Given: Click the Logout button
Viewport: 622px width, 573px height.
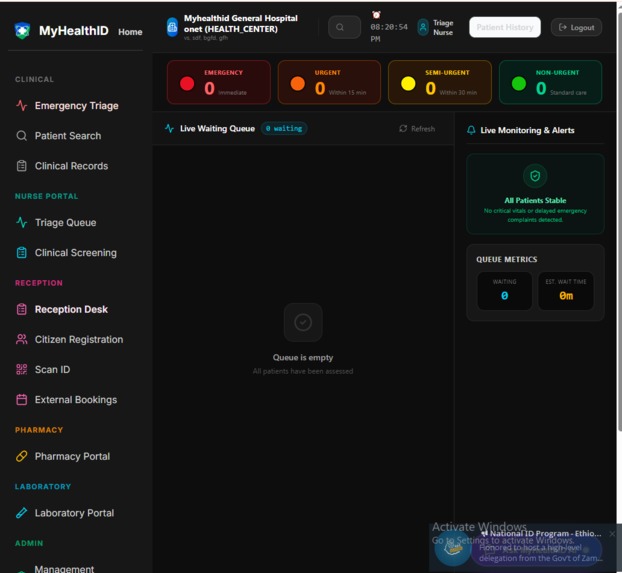Looking at the screenshot, I should pos(576,27).
